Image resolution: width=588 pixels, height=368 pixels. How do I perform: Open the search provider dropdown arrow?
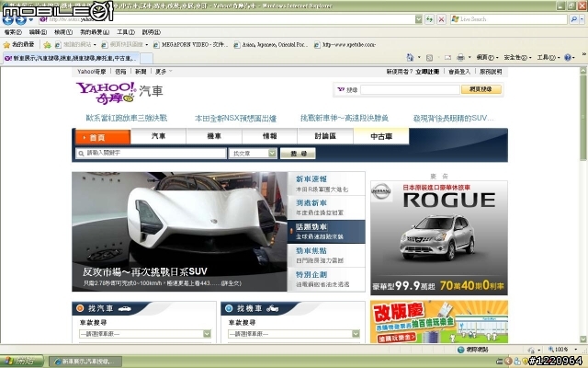point(582,18)
